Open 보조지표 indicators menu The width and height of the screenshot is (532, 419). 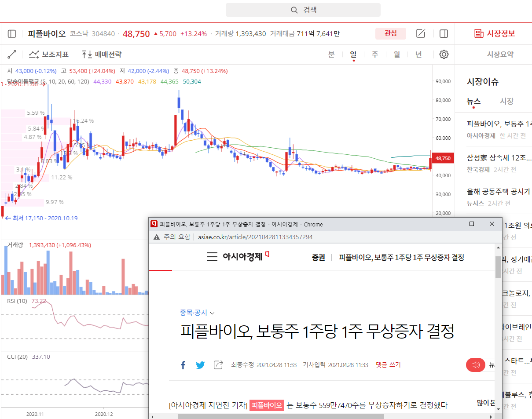pyautogui.click(x=49, y=55)
